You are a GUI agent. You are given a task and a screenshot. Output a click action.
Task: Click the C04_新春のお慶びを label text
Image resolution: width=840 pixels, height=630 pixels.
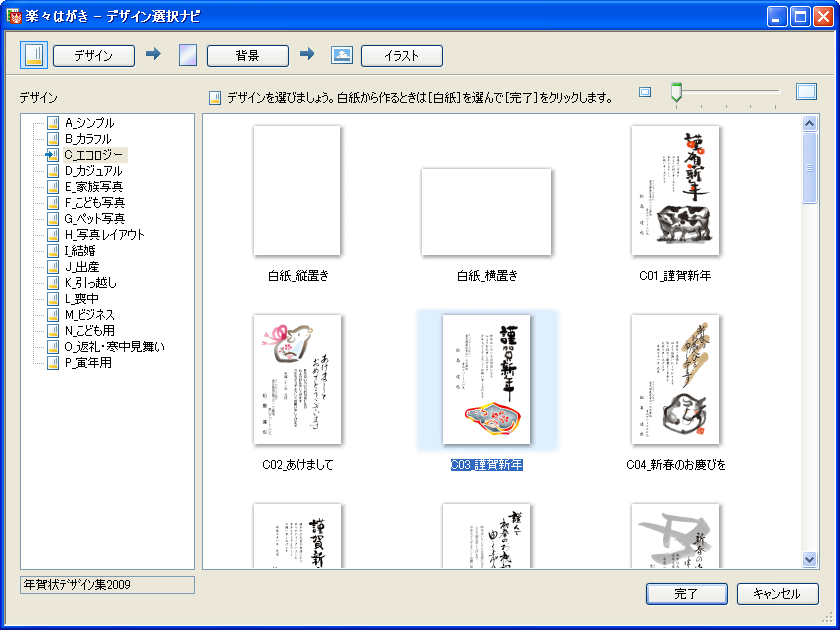point(676,465)
